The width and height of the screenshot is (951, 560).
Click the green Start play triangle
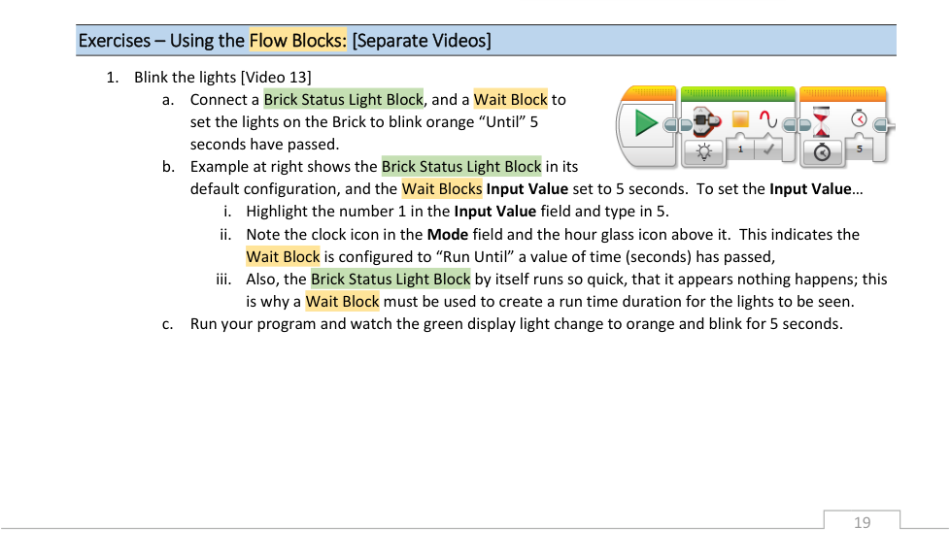tap(644, 124)
